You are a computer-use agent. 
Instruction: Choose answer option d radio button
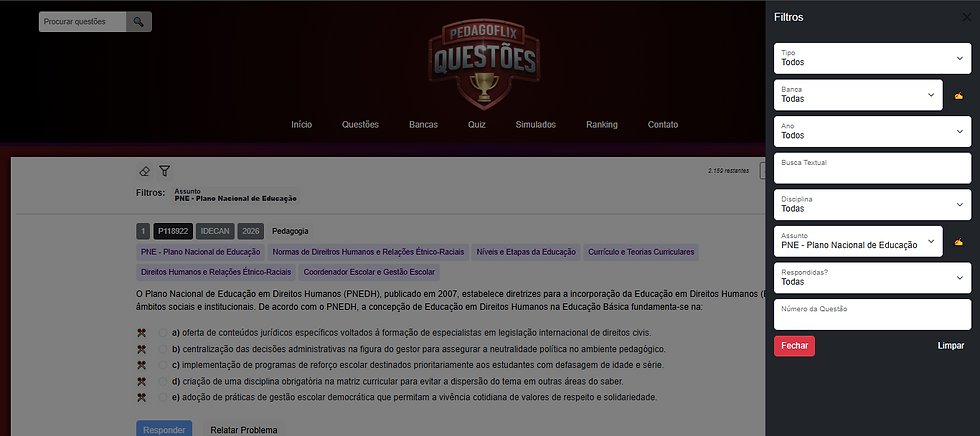pyautogui.click(x=162, y=381)
